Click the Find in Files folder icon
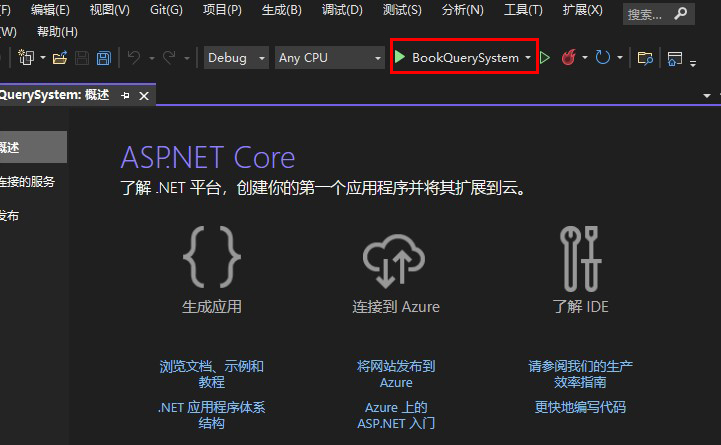 point(645,58)
